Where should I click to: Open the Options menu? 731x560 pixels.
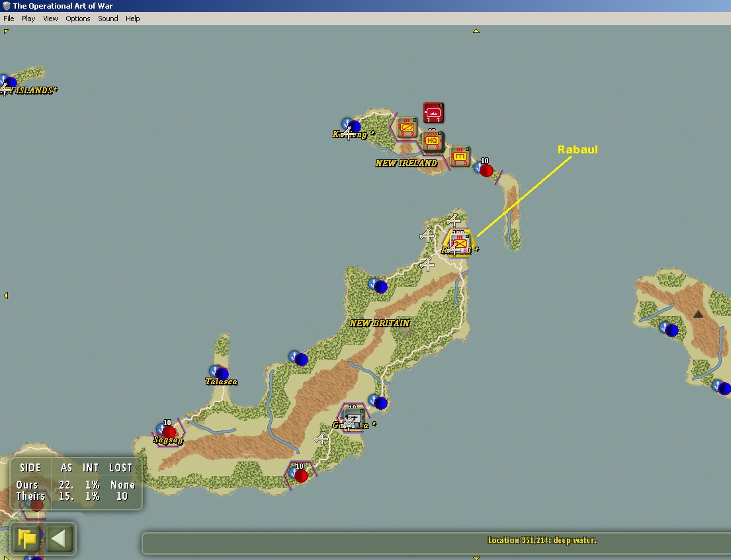click(78, 19)
